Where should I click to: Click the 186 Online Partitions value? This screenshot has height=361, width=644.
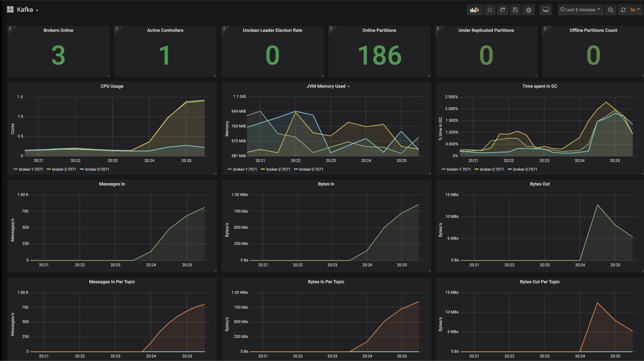(379, 55)
